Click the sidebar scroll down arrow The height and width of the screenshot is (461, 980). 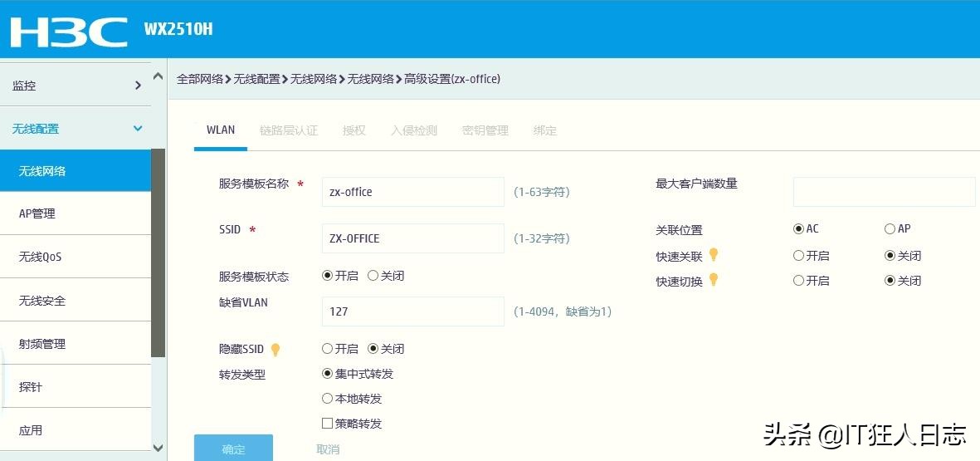[158, 448]
